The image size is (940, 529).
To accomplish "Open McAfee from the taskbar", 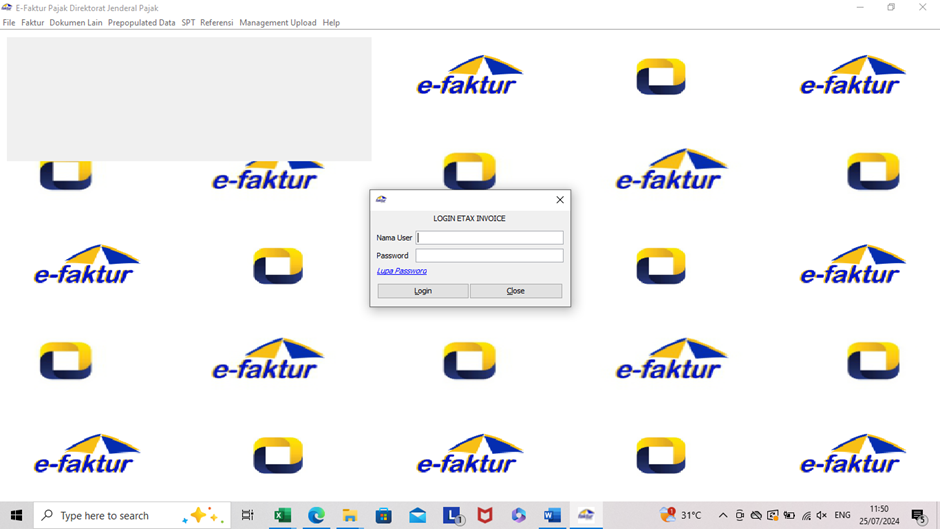I will [485, 515].
